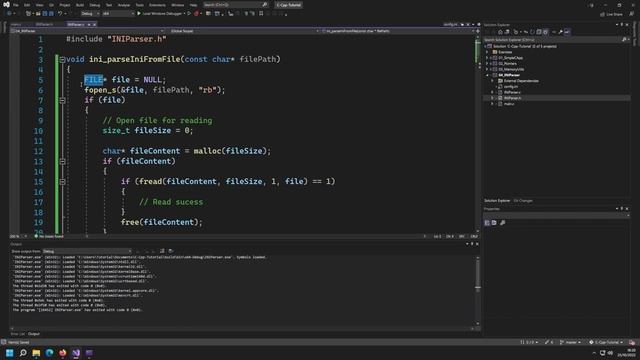Screen dimensions: 640x360
Task: Open the Project menu
Action: [64, 5]
